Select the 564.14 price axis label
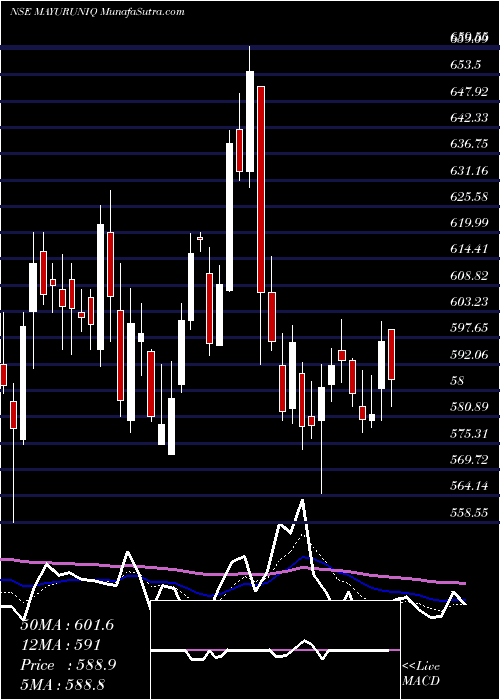Screen dimensions: 500x700 click(x=470, y=486)
